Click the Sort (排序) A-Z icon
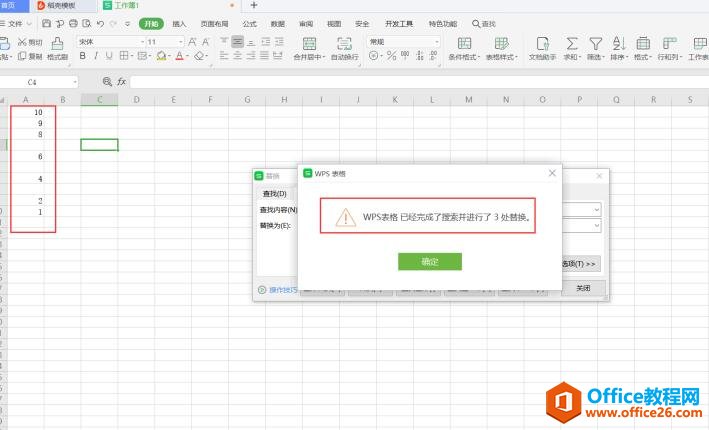The width and height of the screenshot is (709, 430). point(619,44)
